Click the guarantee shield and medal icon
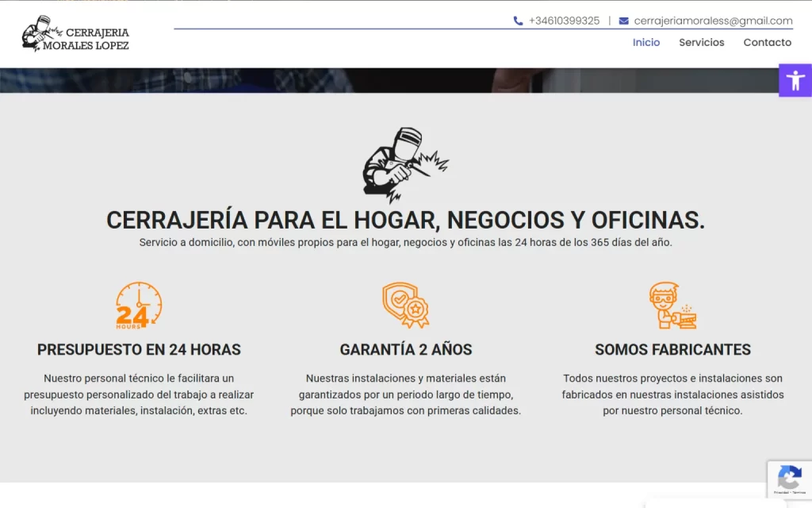The width and height of the screenshot is (812, 508). pyautogui.click(x=405, y=305)
